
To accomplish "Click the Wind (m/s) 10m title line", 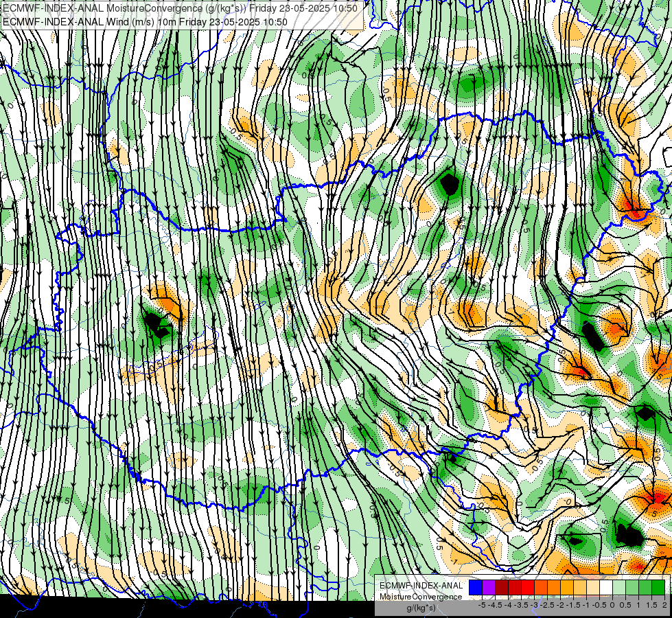I will [x=145, y=22].
